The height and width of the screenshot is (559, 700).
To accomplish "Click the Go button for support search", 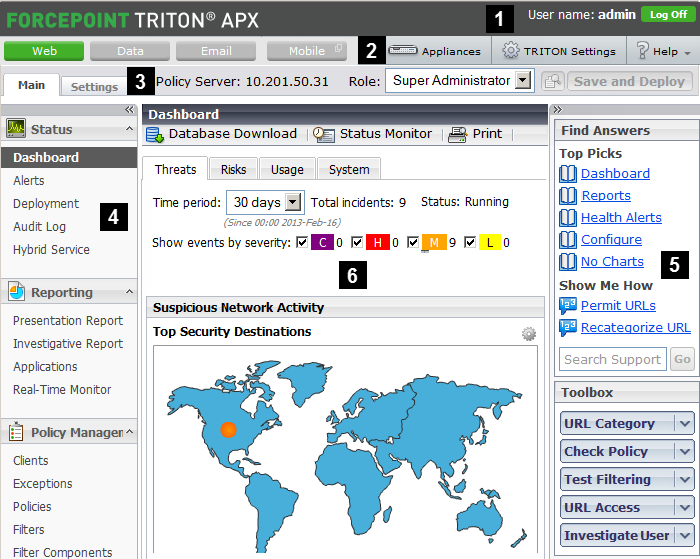I will (x=682, y=359).
